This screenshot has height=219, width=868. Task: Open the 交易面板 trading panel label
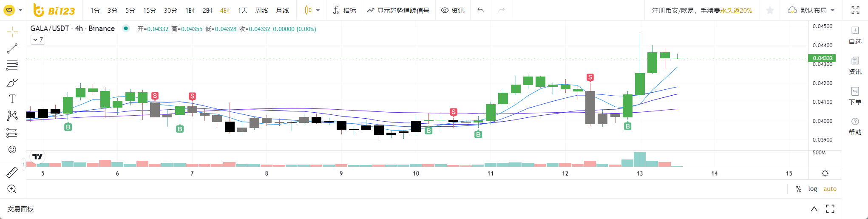coord(20,209)
